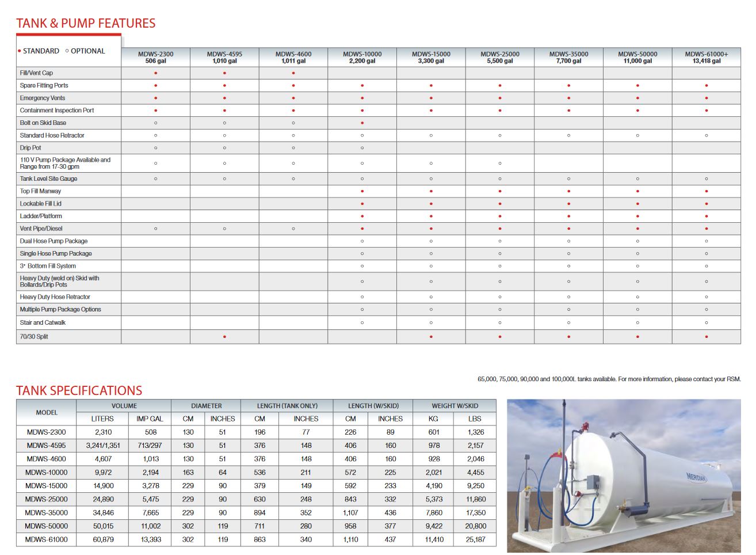Click 70/30 Split dot under MDWS-4595
The image size is (756, 555).
point(224,337)
